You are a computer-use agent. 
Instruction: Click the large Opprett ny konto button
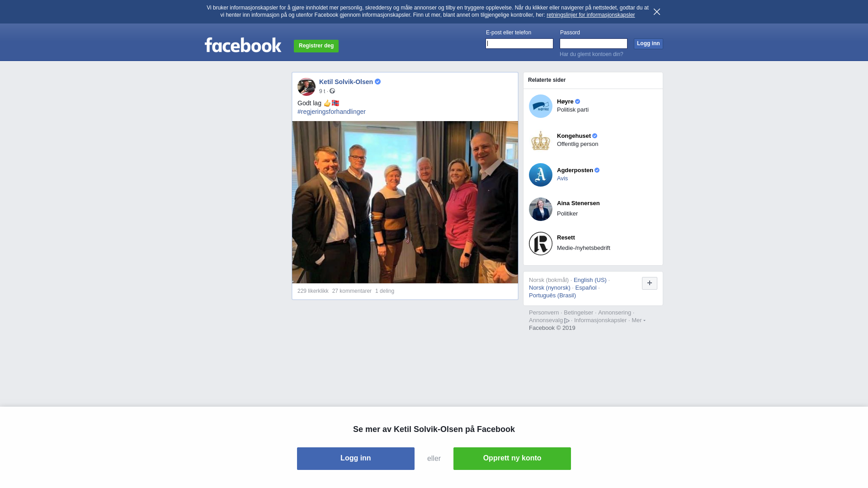click(x=512, y=459)
